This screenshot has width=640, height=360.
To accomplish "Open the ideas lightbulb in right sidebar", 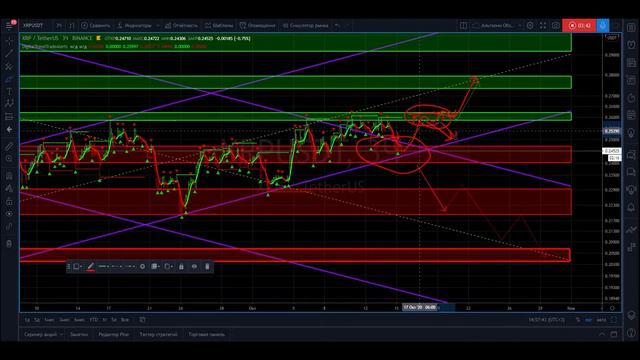I will click(x=631, y=133).
